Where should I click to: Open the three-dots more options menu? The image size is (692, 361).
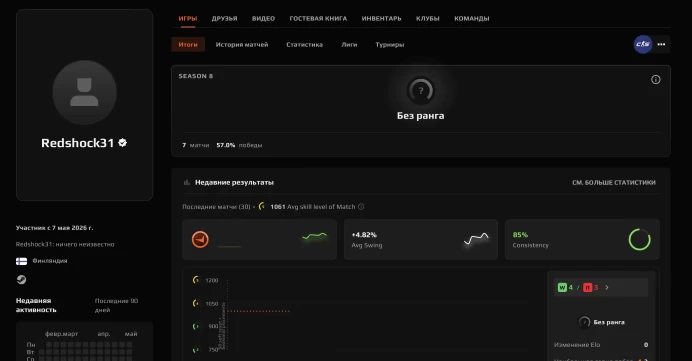click(x=661, y=44)
